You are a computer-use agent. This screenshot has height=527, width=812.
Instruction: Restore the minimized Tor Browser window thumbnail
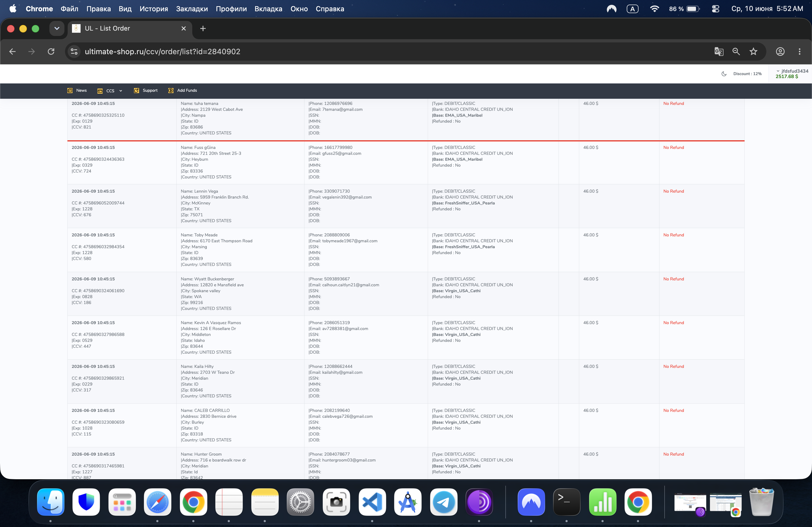(x=690, y=503)
